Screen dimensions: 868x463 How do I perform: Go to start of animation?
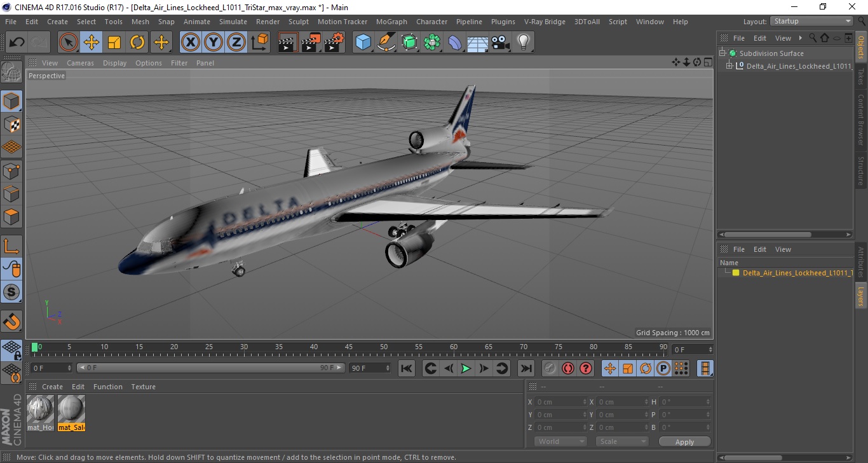pyautogui.click(x=407, y=368)
